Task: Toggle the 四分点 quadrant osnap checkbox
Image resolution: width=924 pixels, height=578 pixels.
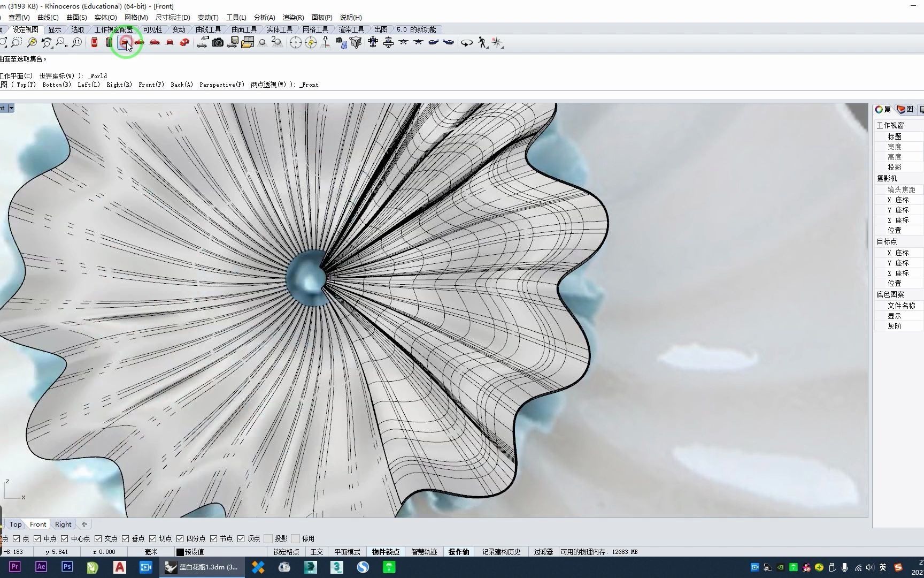Action: [180, 538]
